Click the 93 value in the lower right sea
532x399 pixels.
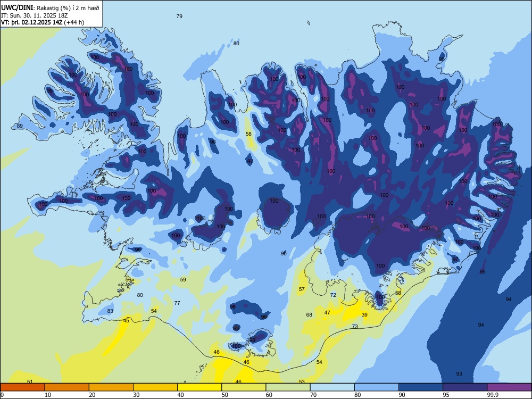coord(459,373)
